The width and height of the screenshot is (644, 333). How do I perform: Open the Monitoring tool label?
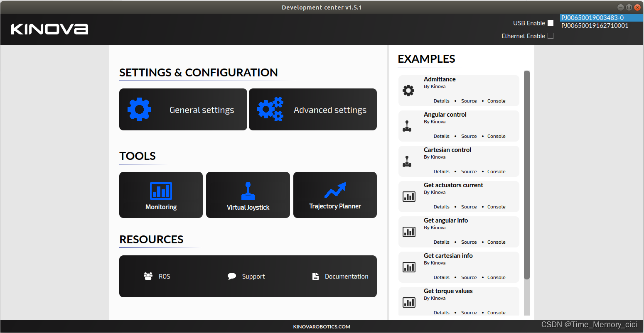[161, 207]
